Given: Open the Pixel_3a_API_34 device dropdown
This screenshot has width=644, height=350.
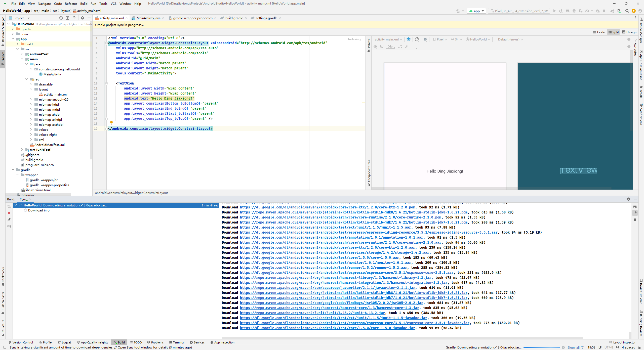Looking at the screenshot, I should click(x=519, y=11).
